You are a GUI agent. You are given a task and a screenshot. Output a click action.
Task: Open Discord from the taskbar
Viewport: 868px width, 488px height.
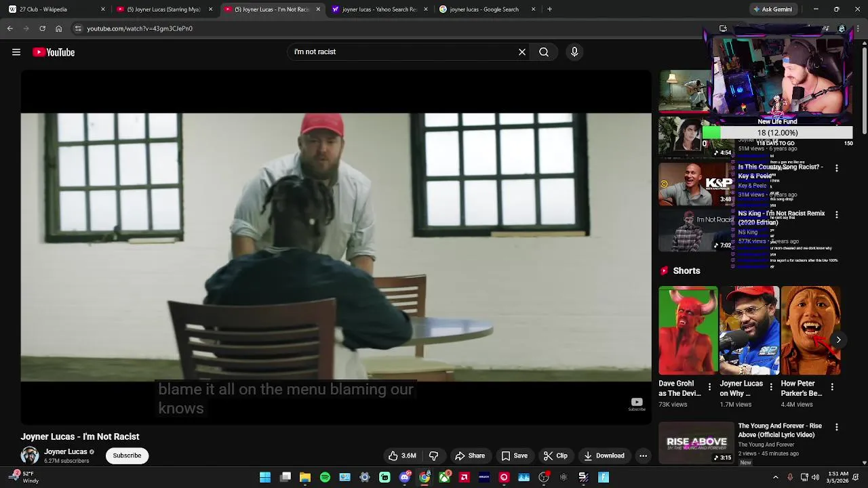tap(405, 477)
